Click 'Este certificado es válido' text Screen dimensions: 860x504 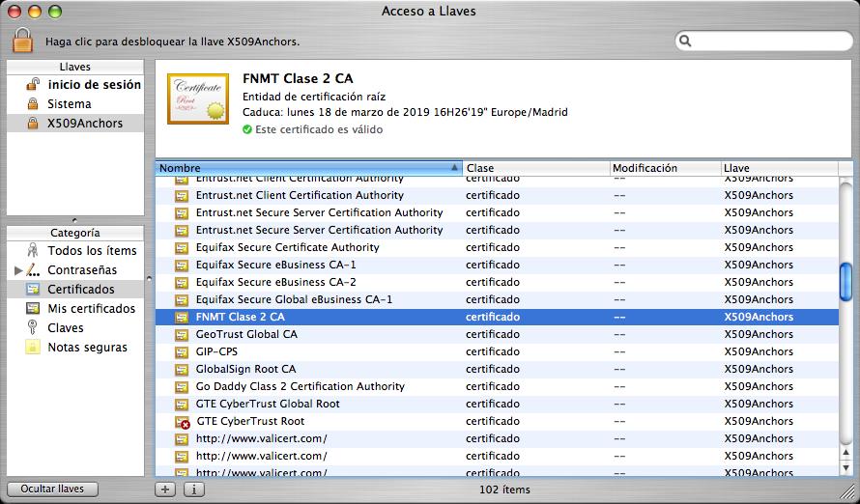319,129
